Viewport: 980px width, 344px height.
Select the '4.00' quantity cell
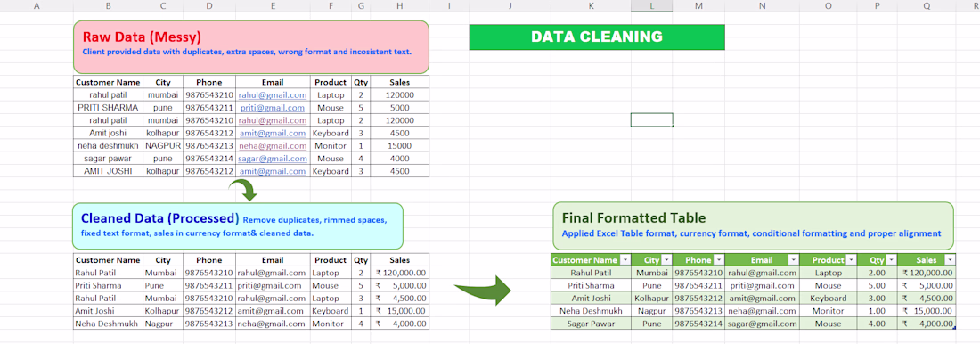pyautogui.click(x=878, y=324)
